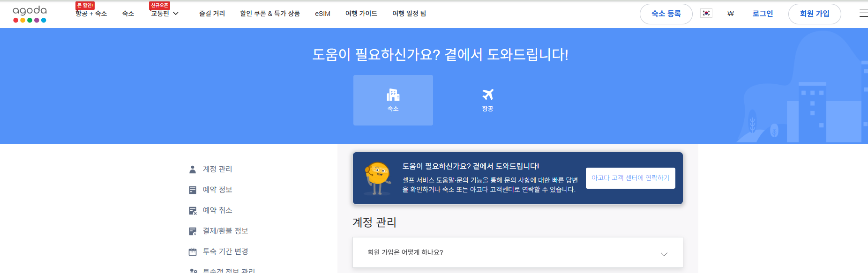Viewport: 868px width, 273px height.
Task: Click the 신규오픈 red badge
Action: click(x=159, y=6)
